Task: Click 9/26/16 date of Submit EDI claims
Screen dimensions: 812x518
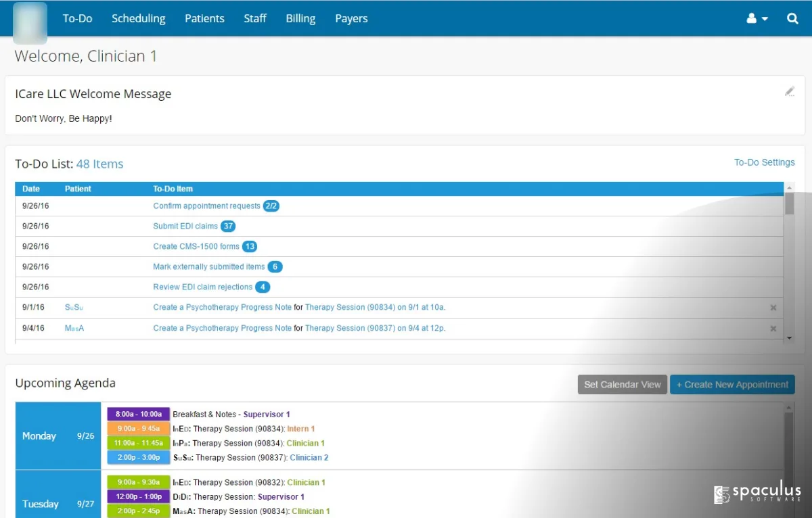Action: (35, 226)
